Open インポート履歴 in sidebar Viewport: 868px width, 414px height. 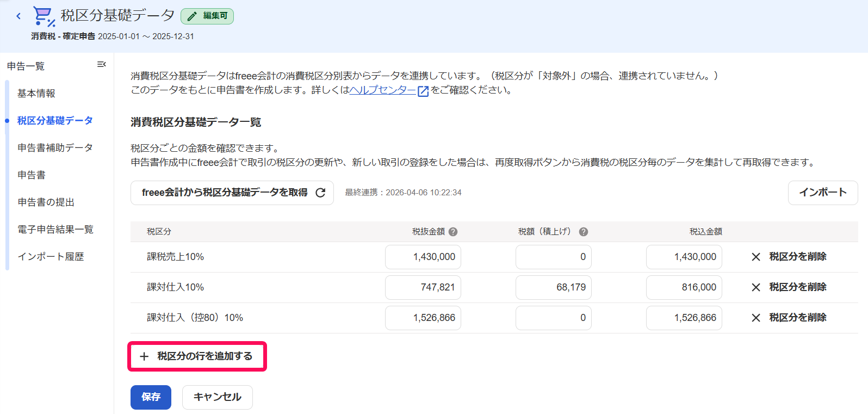51,257
